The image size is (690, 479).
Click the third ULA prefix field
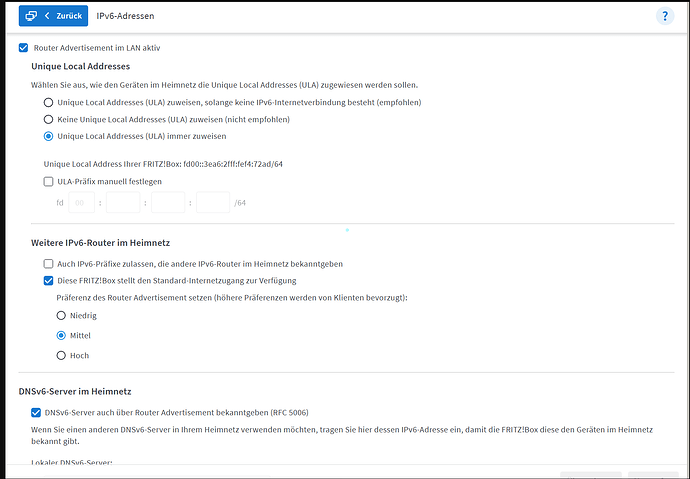click(168, 202)
